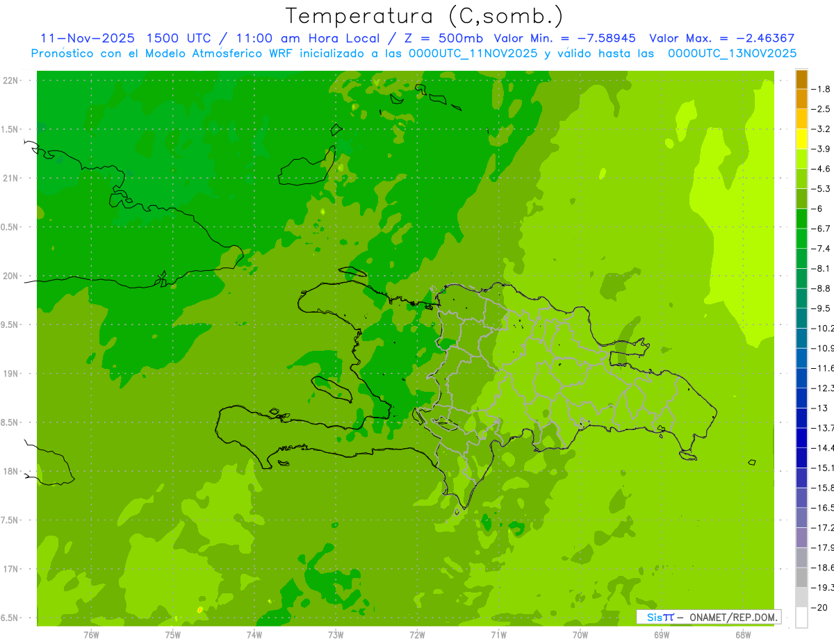Viewport: 834px width, 644px height.
Task: Click the "72W" longitude axis label
Action: [417, 635]
